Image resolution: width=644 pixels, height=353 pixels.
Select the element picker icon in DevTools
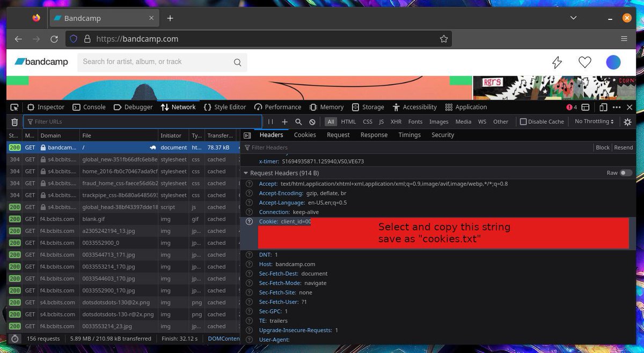[14, 107]
